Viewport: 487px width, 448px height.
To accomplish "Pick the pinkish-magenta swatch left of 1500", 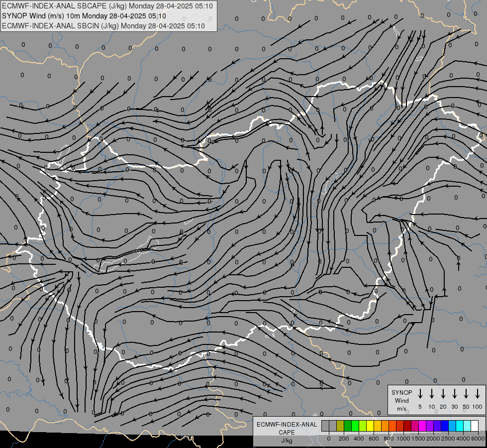I will pyautogui.click(x=415, y=426).
